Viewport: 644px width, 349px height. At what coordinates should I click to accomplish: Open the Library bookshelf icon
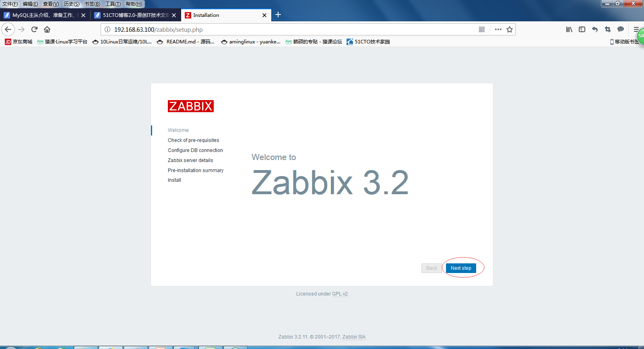click(569, 29)
